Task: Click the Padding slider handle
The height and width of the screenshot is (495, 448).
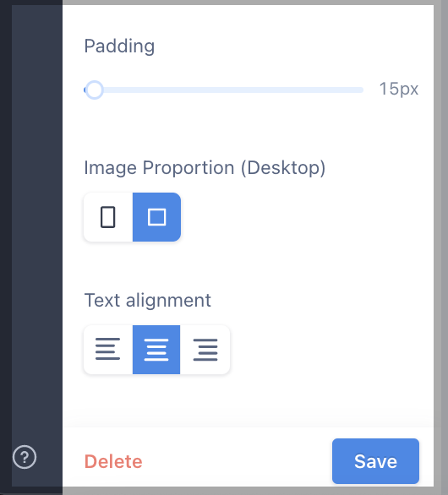Action: click(x=94, y=90)
